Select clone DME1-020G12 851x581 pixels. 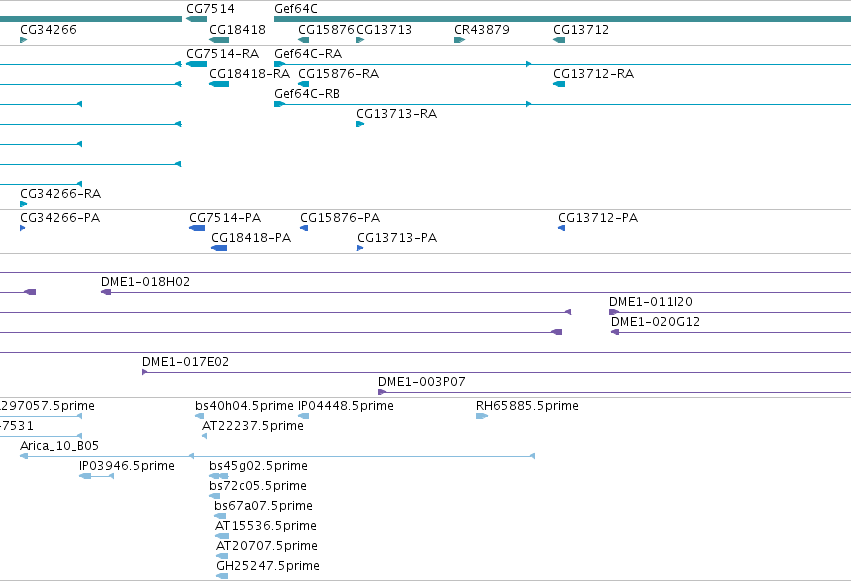pos(655,322)
